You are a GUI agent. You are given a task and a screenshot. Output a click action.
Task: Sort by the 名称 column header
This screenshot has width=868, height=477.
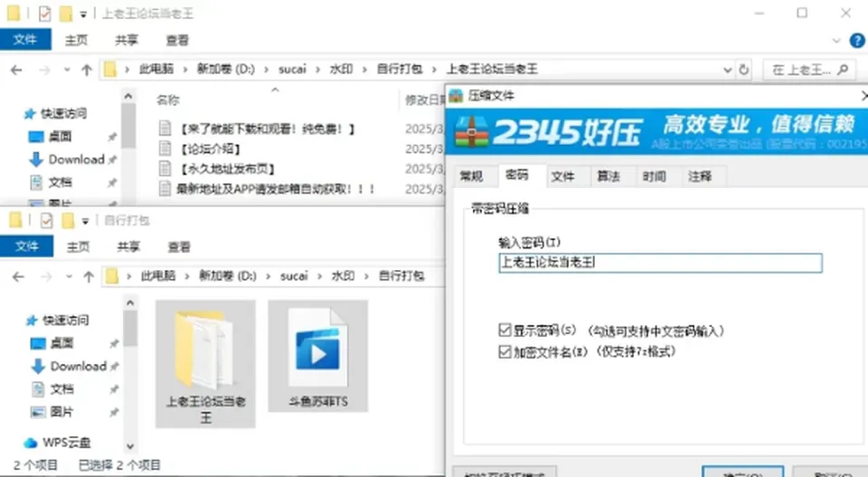coord(168,100)
